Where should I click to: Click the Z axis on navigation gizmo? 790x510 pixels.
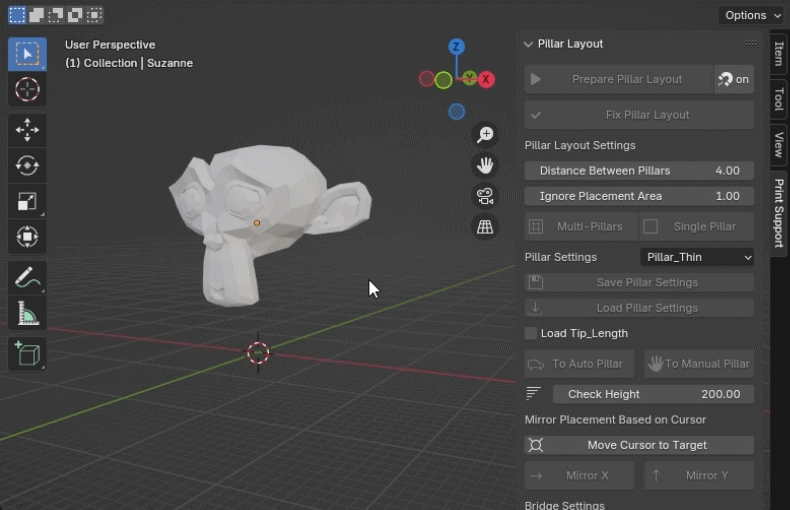coord(456,47)
